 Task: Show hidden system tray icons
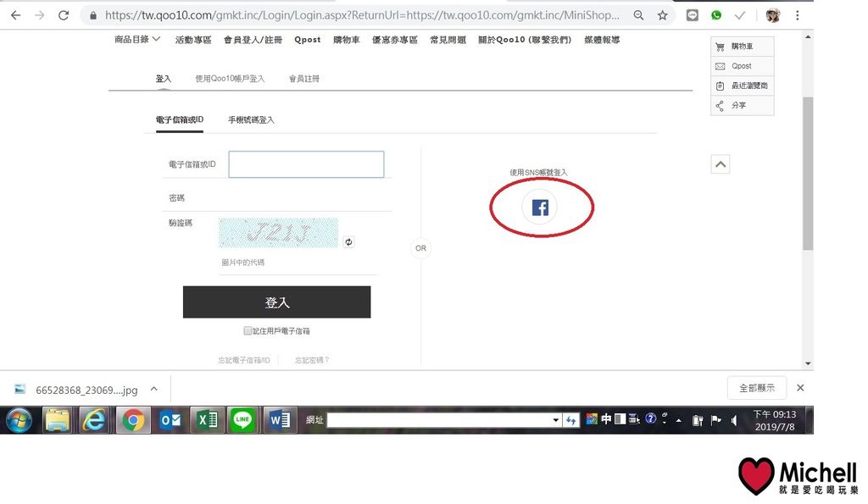(x=679, y=420)
